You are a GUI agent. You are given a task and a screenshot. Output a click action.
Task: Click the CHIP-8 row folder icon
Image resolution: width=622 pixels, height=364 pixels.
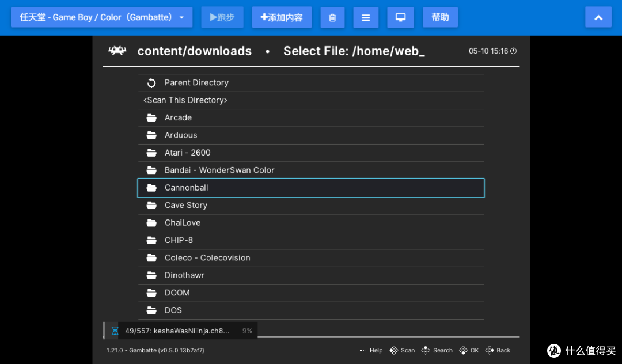[151, 240]
